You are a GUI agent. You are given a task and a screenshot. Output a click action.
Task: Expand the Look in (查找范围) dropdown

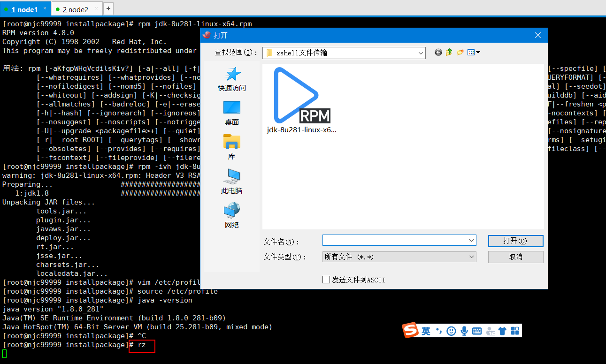point(421,53)
